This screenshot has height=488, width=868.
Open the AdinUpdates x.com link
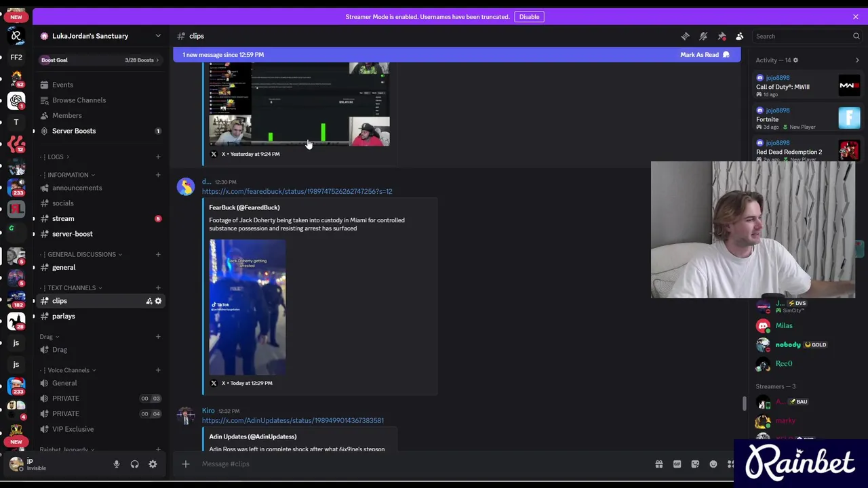(293, 420)
